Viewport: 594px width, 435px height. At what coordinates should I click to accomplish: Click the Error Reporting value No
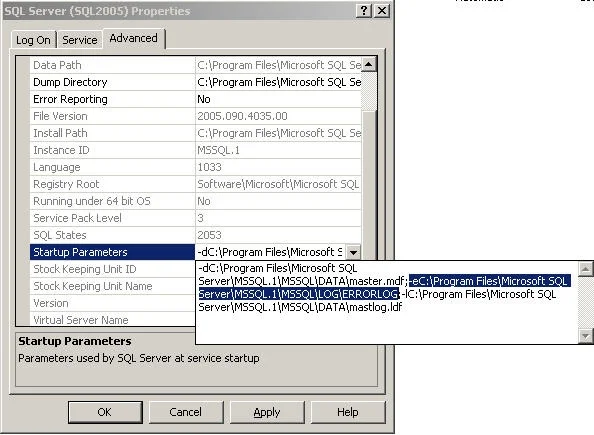pos(204,99)
